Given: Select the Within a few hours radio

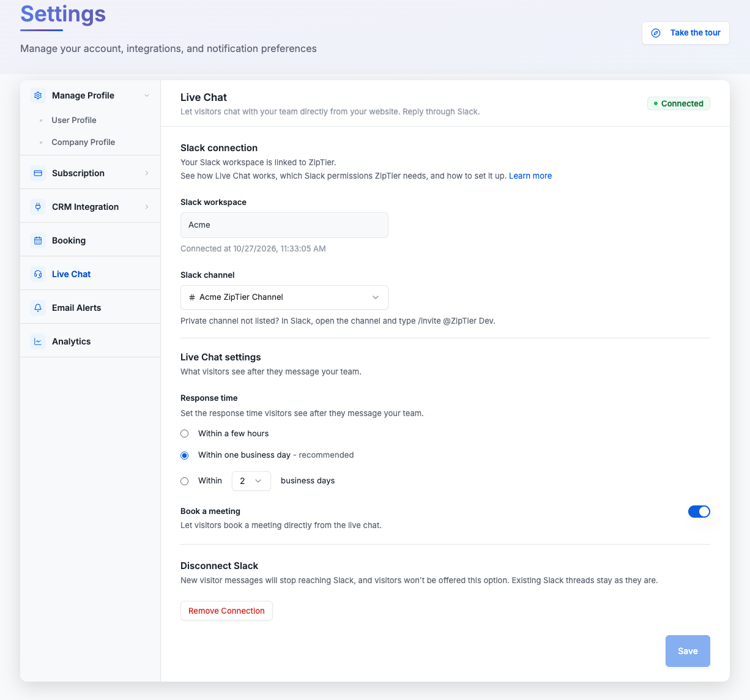Looking at the screenshot, I should point(185,434).
